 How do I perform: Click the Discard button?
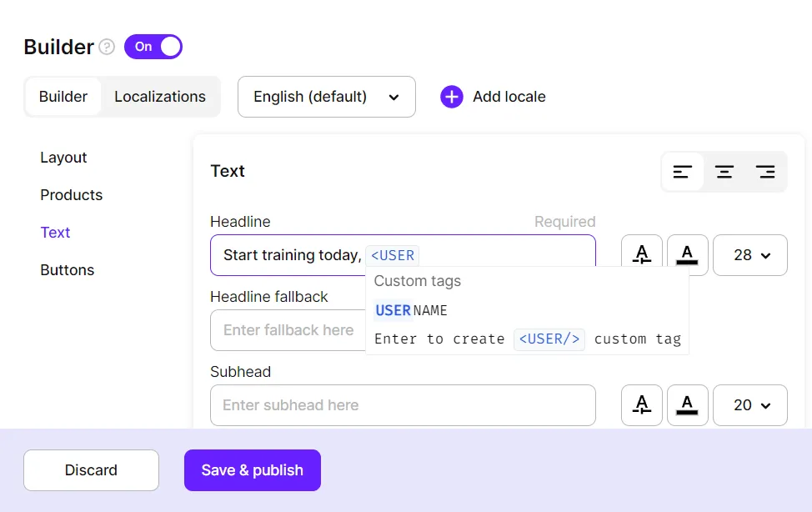[91, 470]
